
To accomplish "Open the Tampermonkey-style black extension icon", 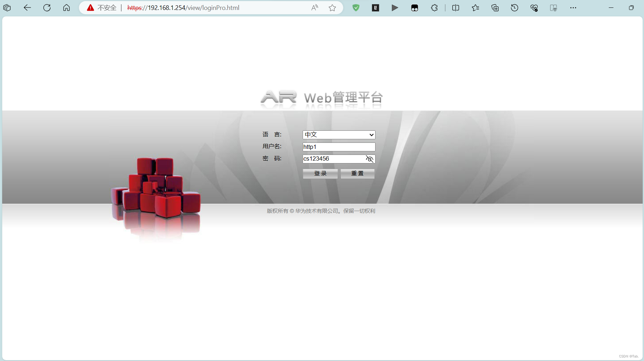I will click(415, 8).
